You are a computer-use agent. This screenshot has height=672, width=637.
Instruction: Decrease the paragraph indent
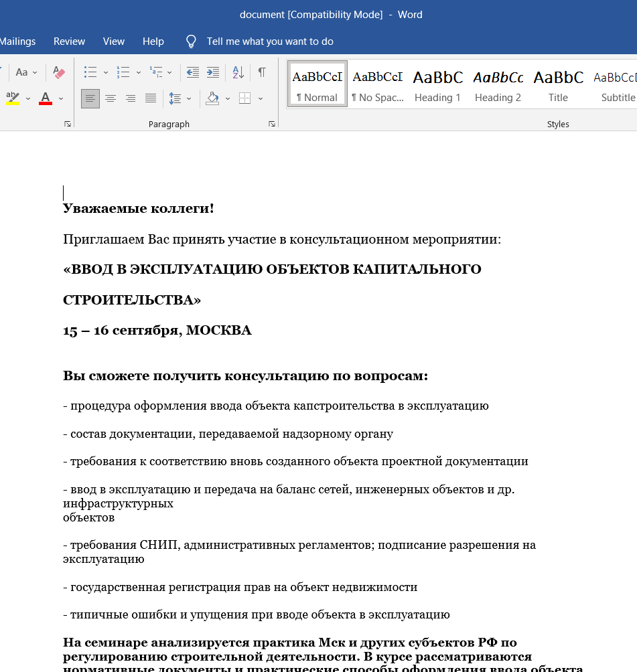192,72
